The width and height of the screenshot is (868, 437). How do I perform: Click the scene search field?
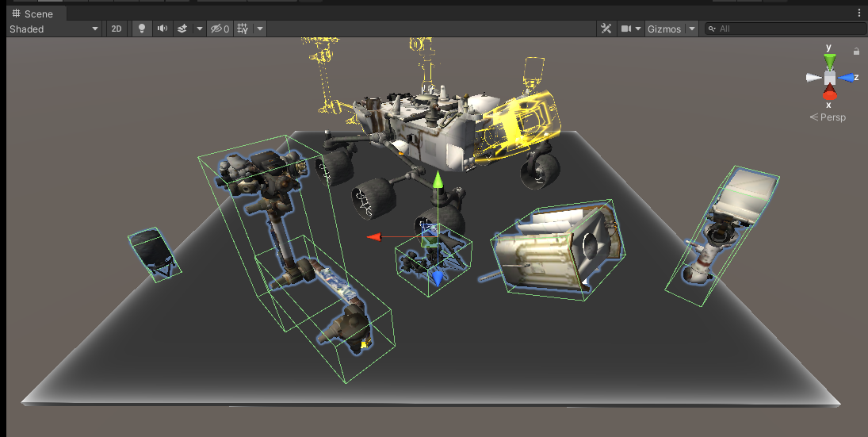point(786,29)
